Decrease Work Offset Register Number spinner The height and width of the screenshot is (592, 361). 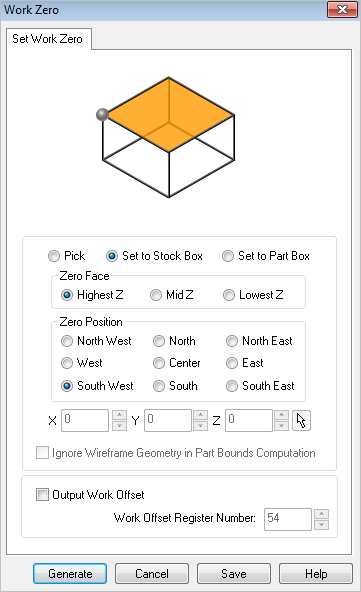(321, 524)
